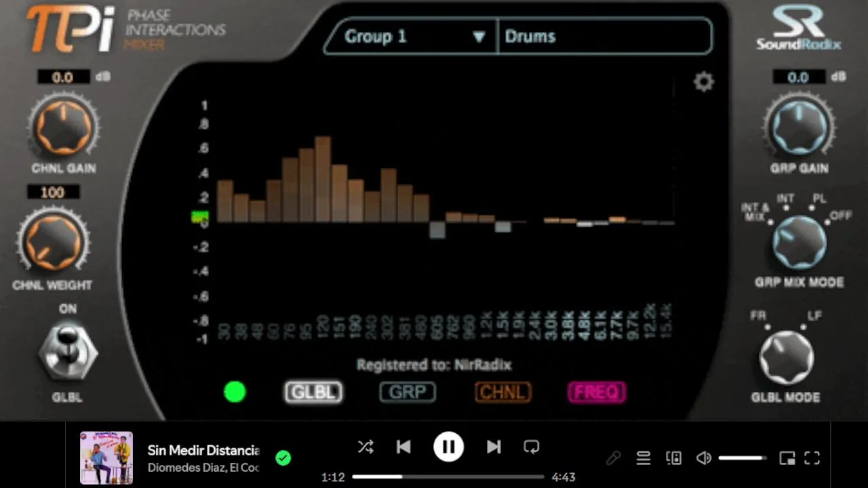Screen dimensions: 868x488
Task: Edit the CHNL GAIN 0.0 dB value
Action: tap(62, 77)
